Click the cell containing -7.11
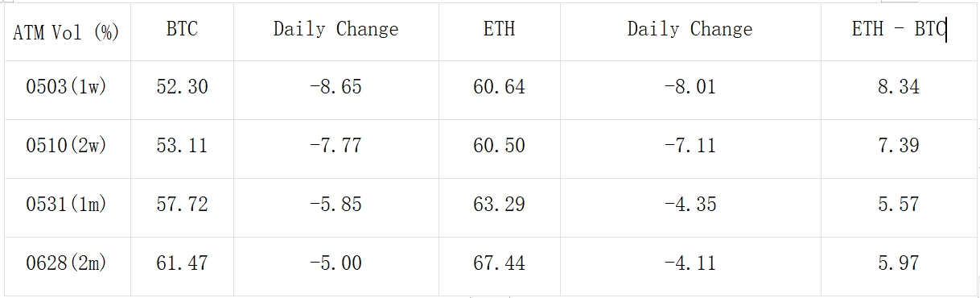 tap(690, 148)
